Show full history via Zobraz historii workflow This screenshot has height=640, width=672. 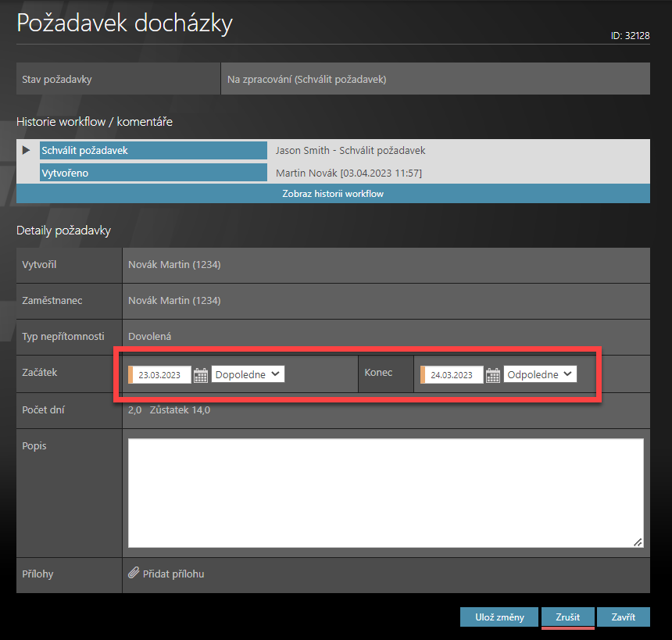pyautogui.click(x=333, y=194)
